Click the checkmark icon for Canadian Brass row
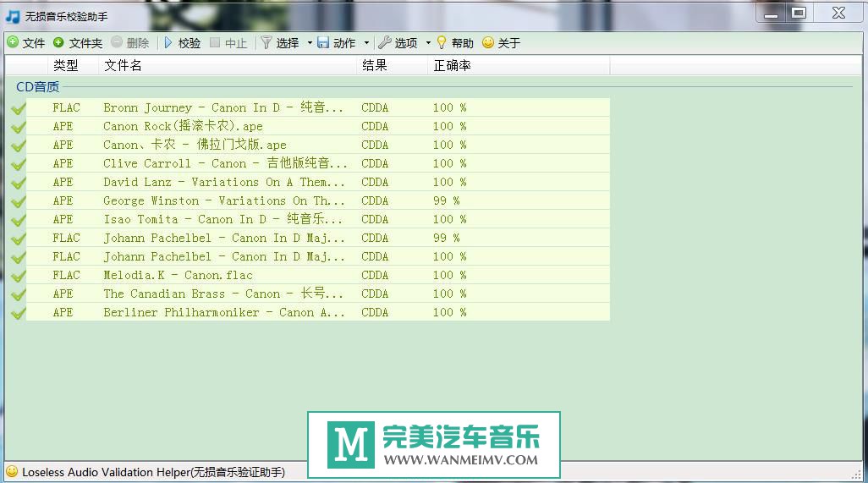868x483 pixels. tap(19, 294)
